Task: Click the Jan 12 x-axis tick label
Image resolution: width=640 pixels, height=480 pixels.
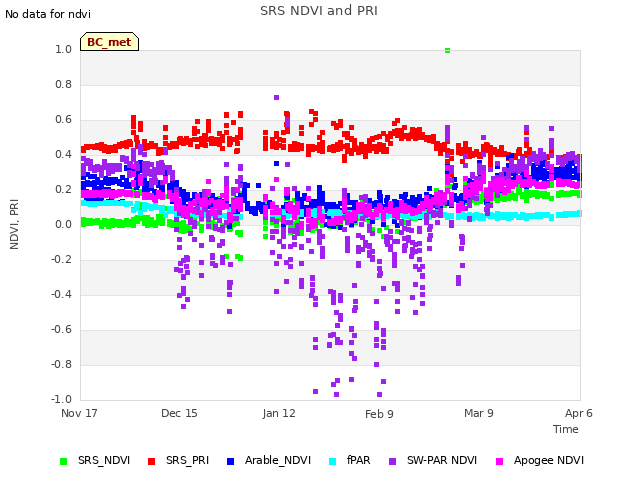Action: pos(279,413)
